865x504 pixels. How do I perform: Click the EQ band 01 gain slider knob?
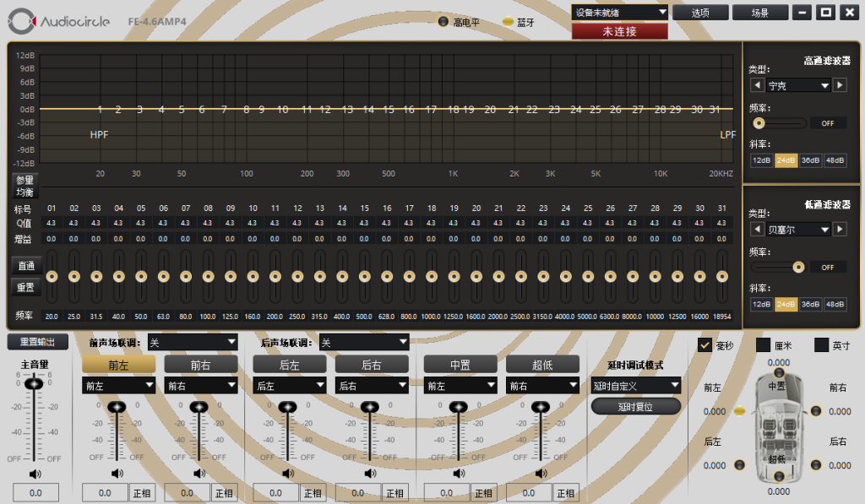[52, 276]
